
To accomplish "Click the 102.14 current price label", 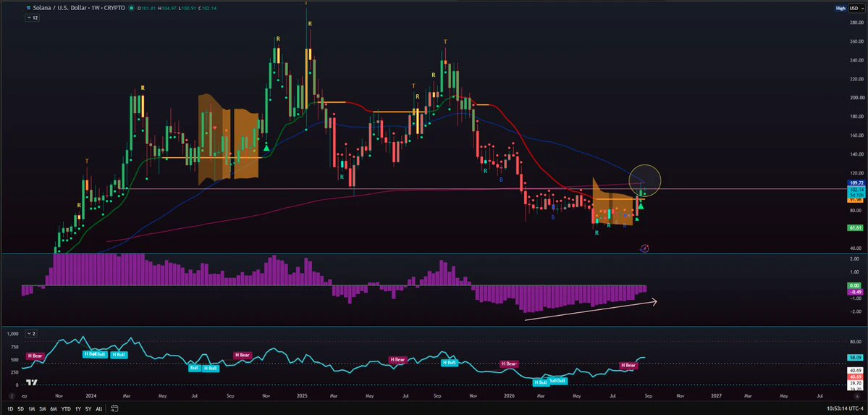I will click(x=856, y=189).
